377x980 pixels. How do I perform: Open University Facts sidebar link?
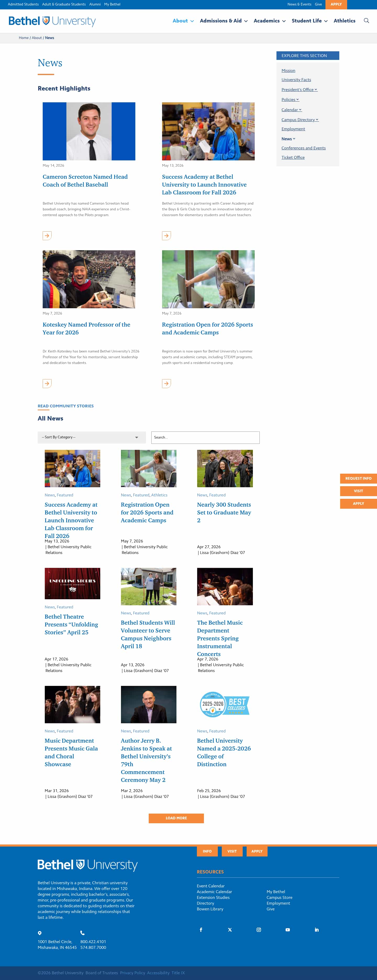tap(296, 80)
